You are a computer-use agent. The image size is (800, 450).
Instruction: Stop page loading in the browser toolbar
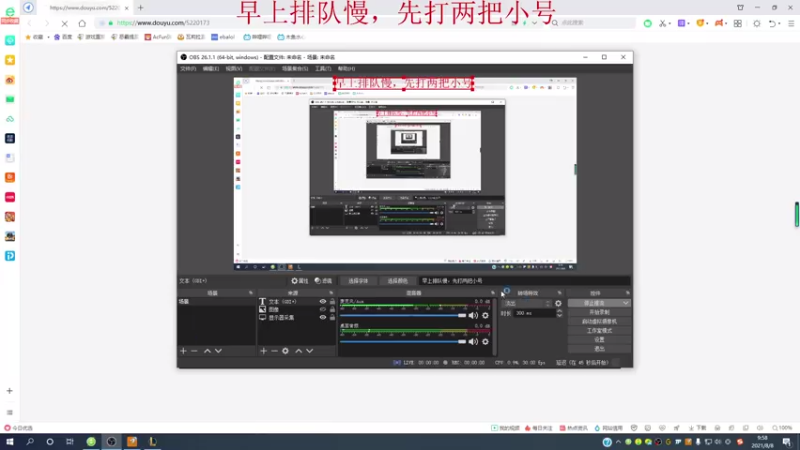(x=64, y=23)
